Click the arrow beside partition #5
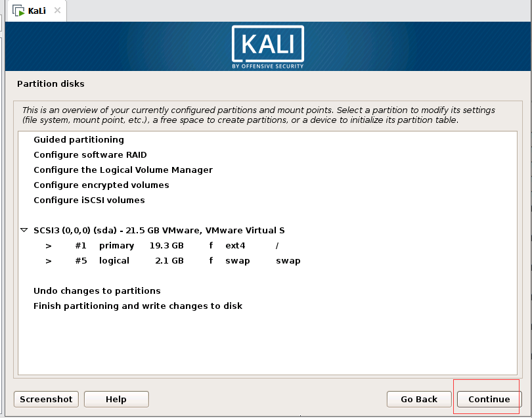The height and width of the screenshot is (418, 532). 49,261
